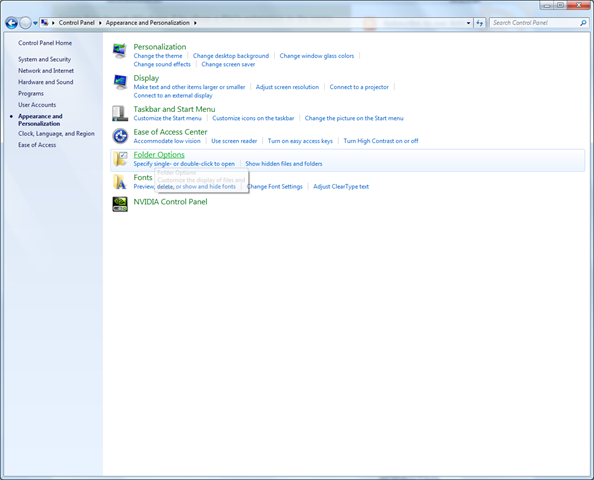
Task: Open Ease of Access Center heading
Action: pyautogui.click(x=170, y=132)
